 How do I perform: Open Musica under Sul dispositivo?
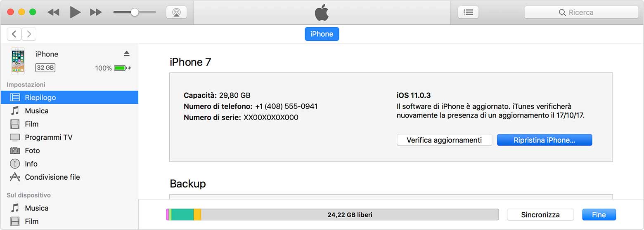(x=69, y=208)
